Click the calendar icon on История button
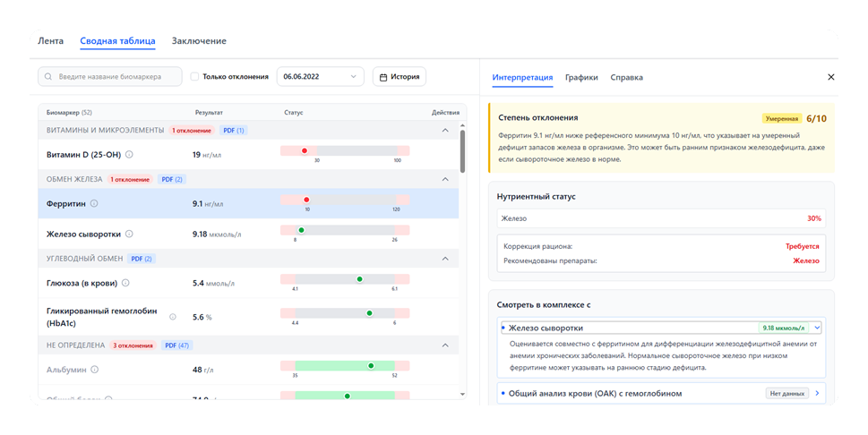This screenshot has width=868, height=435. click(383, 78)
